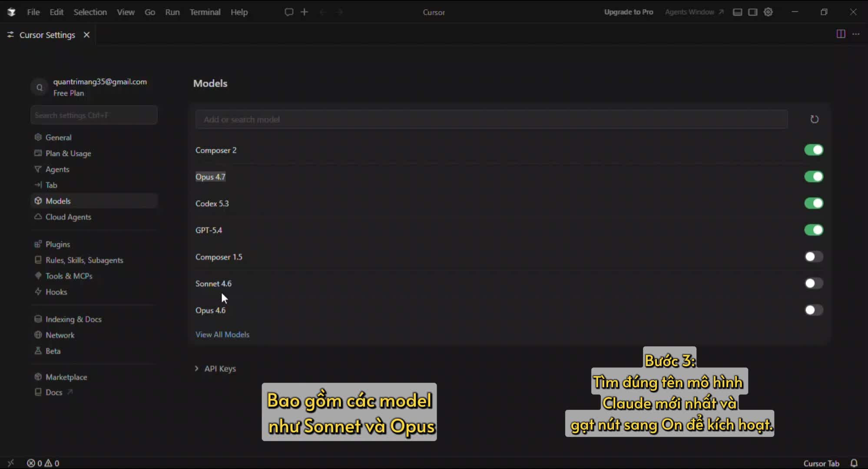
Task: Expand the API Keys section
Action: 215,369
